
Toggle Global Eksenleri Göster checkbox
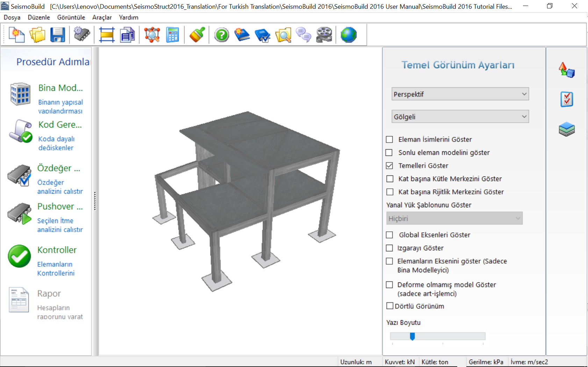tap(389, 235)
